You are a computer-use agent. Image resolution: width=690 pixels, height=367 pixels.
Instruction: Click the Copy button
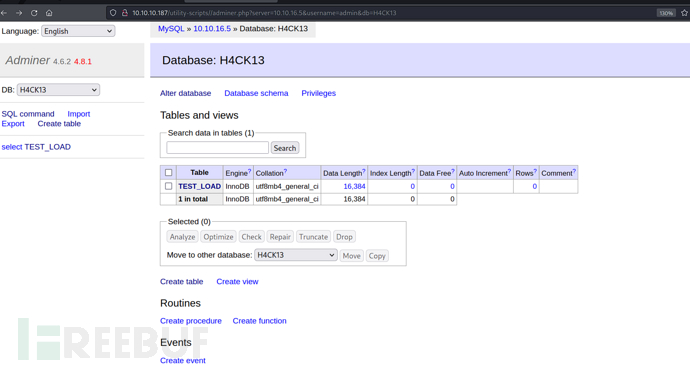(x=377, y=256)
